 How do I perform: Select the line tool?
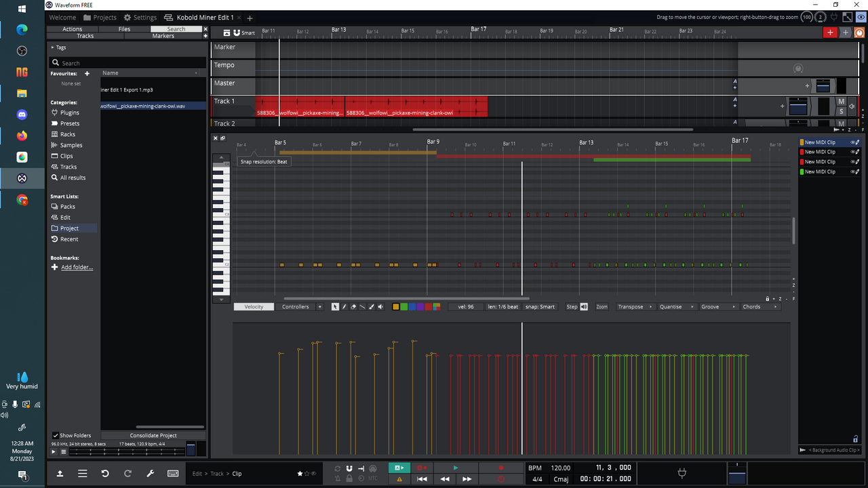tap(361, 307)
